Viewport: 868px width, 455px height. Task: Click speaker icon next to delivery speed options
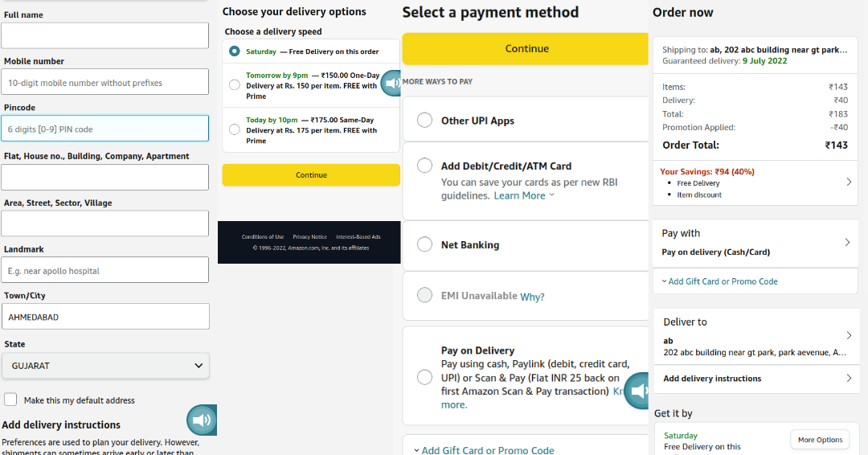click(391, 84)
